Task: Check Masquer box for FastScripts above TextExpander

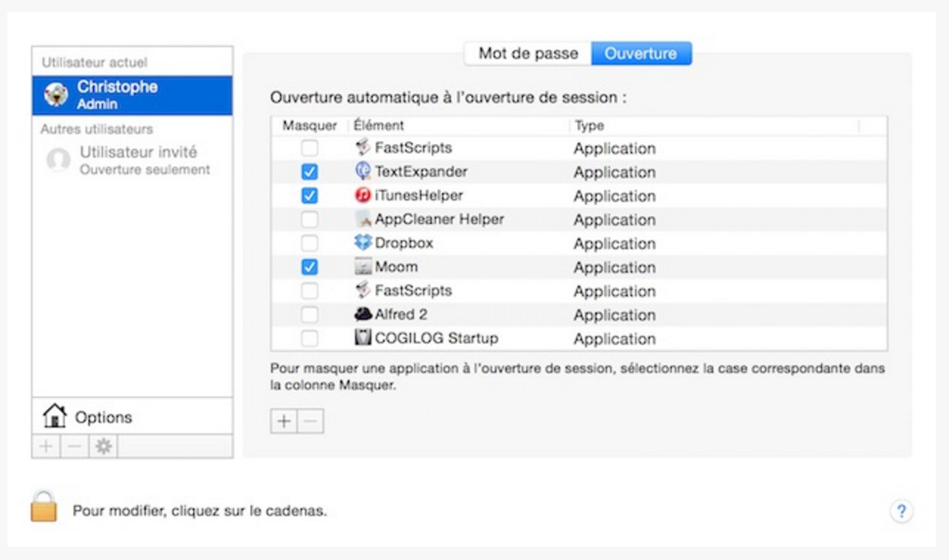Action: click(310, 148)
